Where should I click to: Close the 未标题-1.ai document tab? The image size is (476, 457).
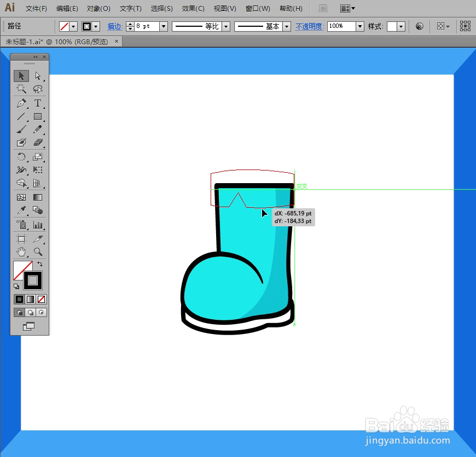pos(117,42)
